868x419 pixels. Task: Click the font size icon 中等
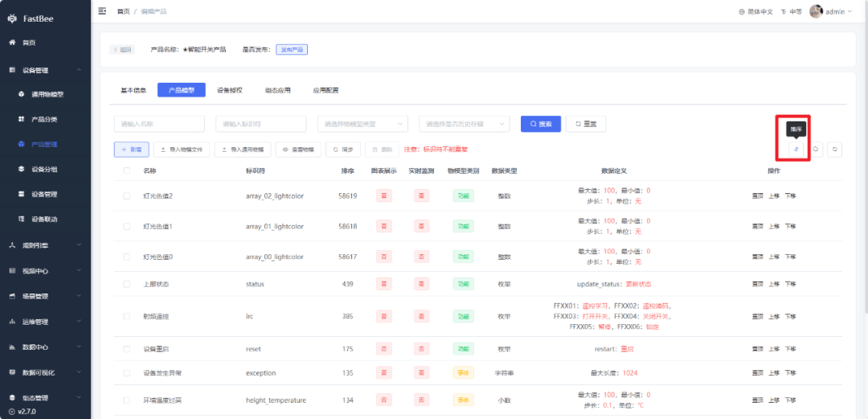(x=784, y=11)
